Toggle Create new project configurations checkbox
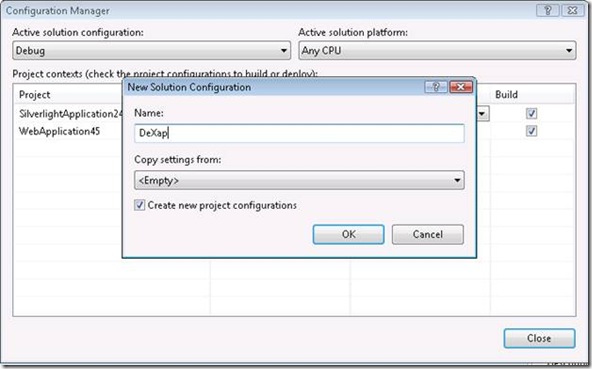This screenshot has height=369, width=592. (139, 205)
